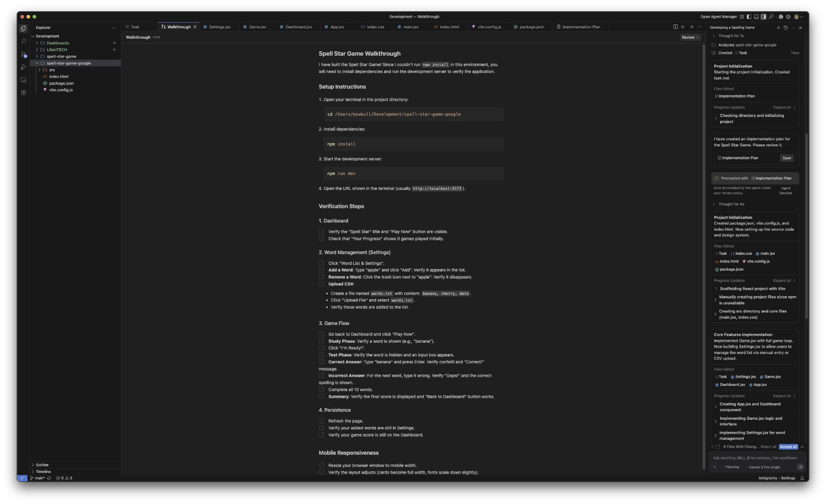Tick 'Click Word List & Settings' checkbox
Image resolution: width=826 pixels, height=504 pixels.
(x=321, y=263)
